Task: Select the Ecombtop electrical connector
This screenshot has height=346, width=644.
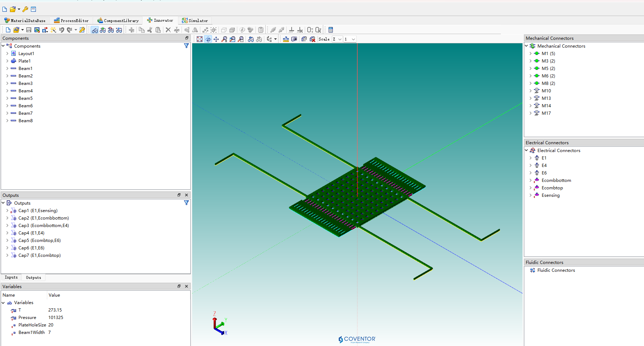Action: [552, 188]
